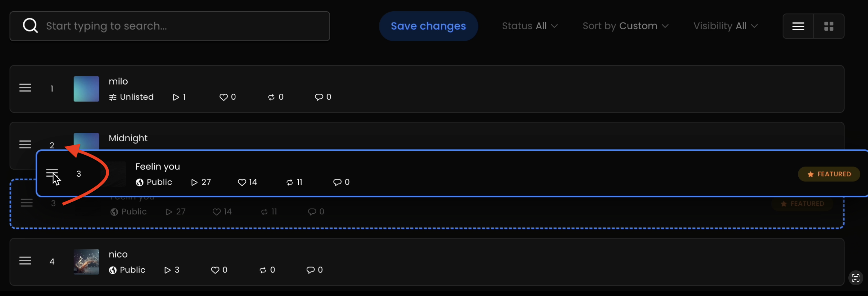Click the scan icon in bottom corner
Screen dimensions: 868x296
855,278
